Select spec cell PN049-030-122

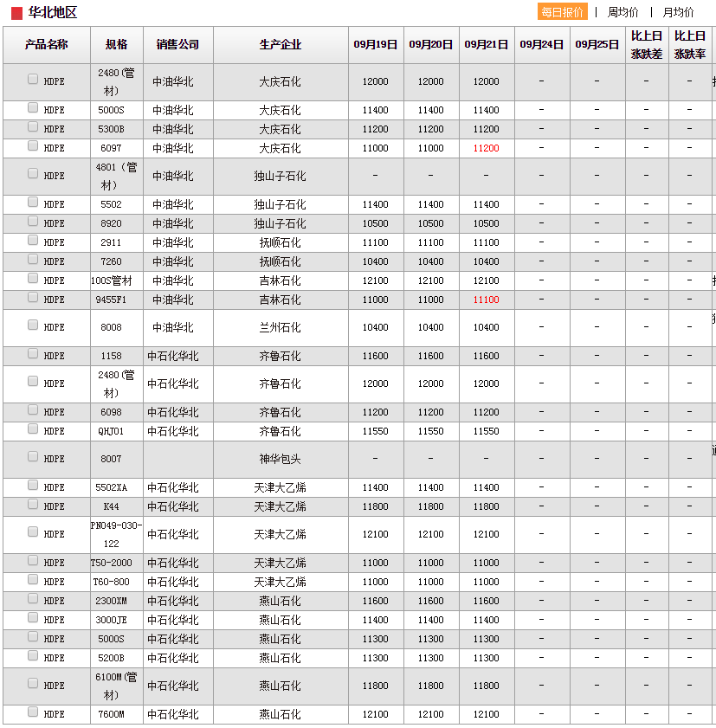point(117,534)
